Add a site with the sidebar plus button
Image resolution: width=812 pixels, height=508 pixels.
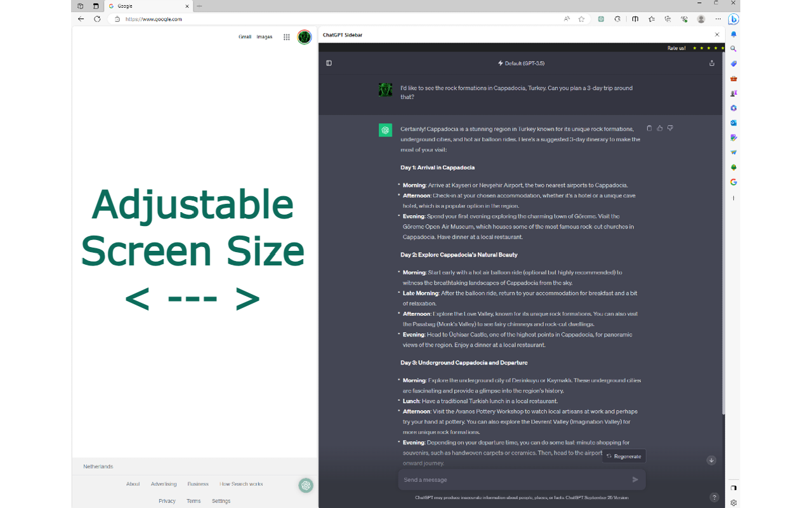coord(733,198)
